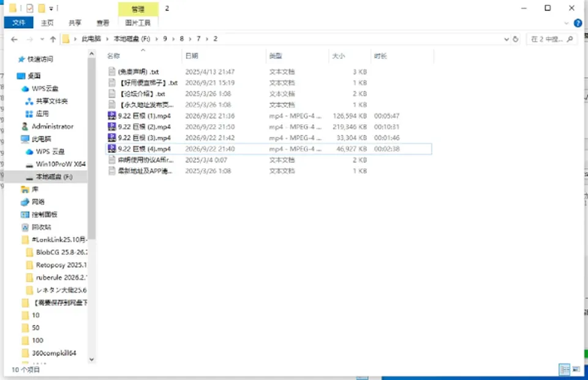This screenshot has width=588, height=380.
Task: Open 库 in the navigation pane
Action: [30, 189]
